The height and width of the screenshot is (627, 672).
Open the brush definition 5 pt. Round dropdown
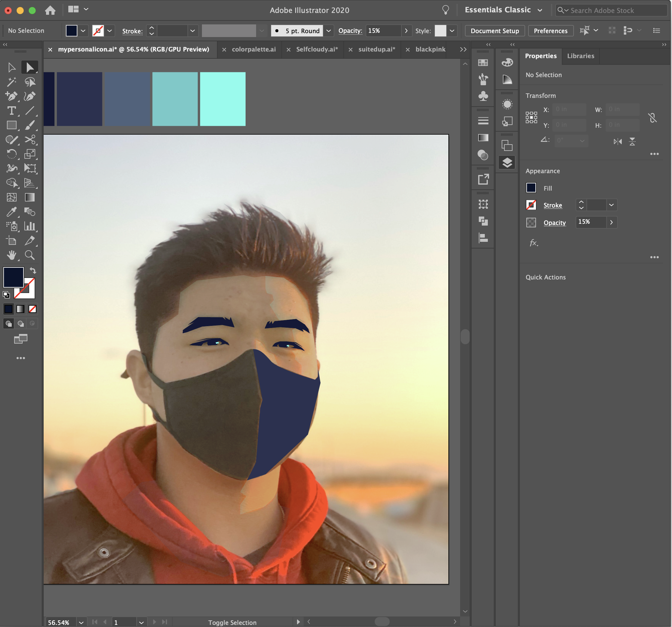[328, 31]
